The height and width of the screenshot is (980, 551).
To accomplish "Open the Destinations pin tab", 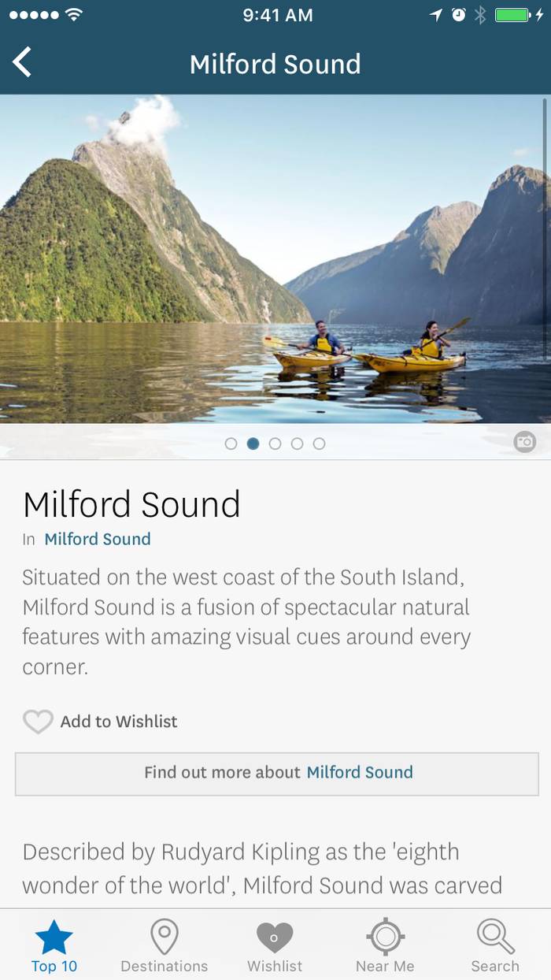I will tap(164, 945).
